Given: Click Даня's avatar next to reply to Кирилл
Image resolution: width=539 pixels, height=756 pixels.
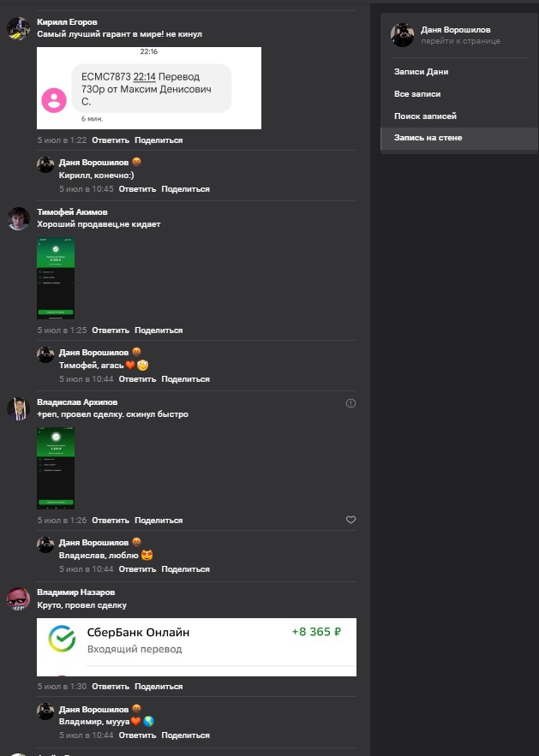Looking at the screenshot, I should (x=45, y=164).
